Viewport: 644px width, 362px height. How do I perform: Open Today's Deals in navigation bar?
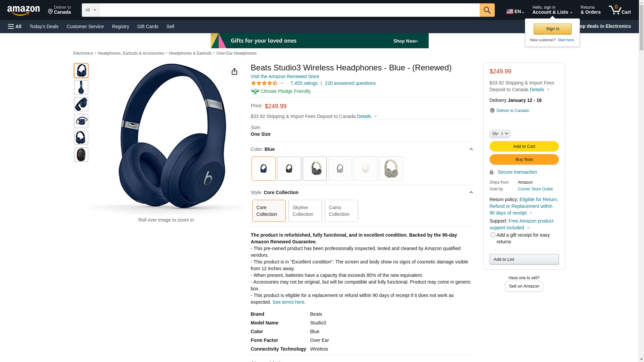point(44,26)
